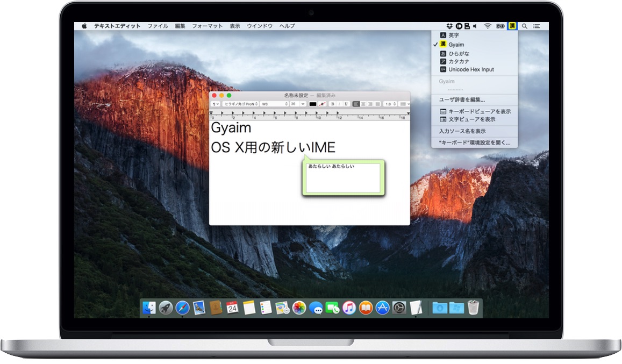Click the Dropbox menu bar icon
The height and width of the screenshot is (364, 622).
pyautogui.click(x=449, y=26)
